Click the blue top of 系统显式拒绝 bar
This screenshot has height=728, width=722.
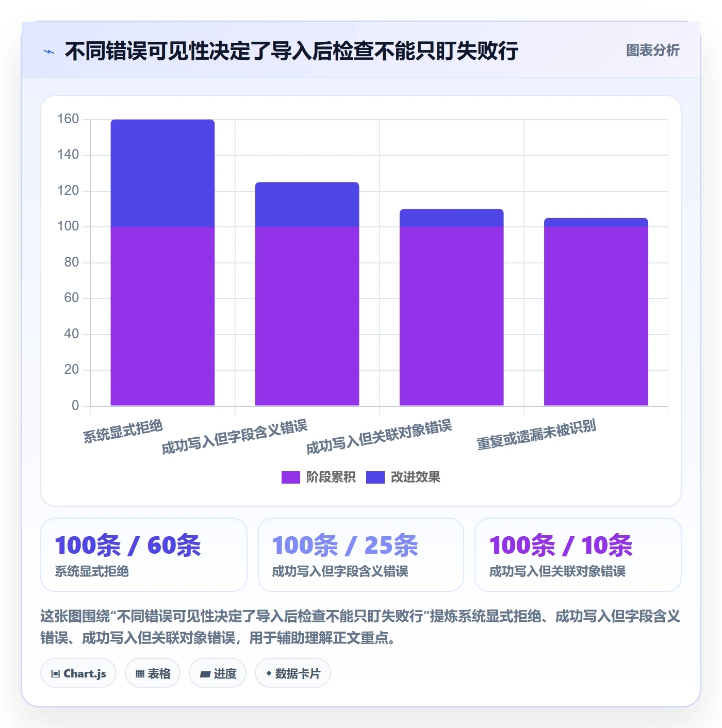162,173
